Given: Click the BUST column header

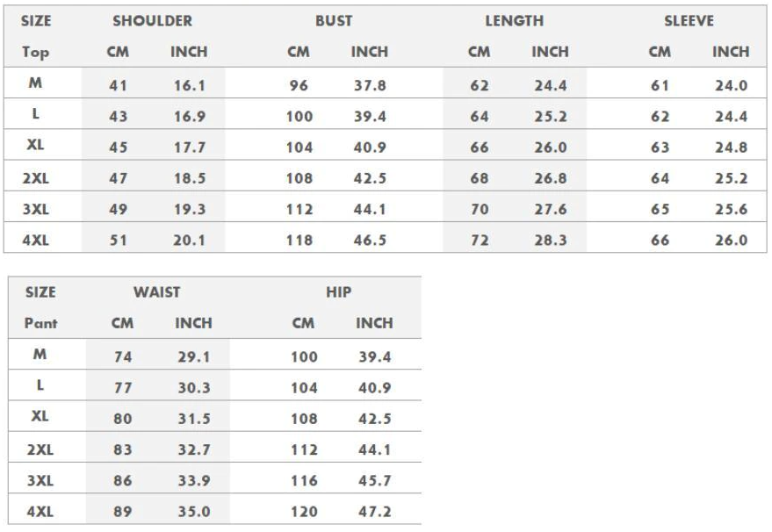Looking at the screenshot, I should [x=334, y=21].
